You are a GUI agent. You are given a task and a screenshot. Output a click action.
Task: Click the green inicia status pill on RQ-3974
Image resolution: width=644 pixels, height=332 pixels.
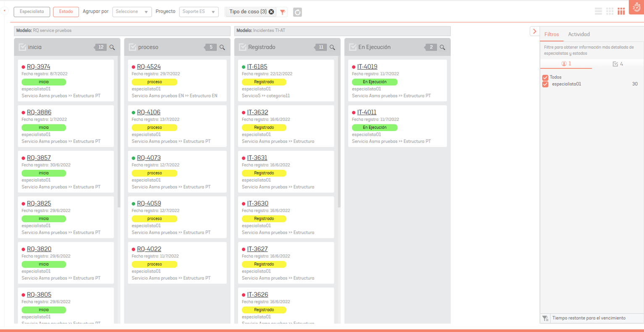44,82
